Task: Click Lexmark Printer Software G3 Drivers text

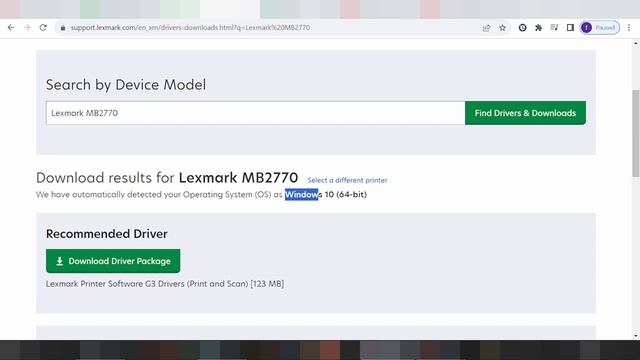Action: [165, 284]
